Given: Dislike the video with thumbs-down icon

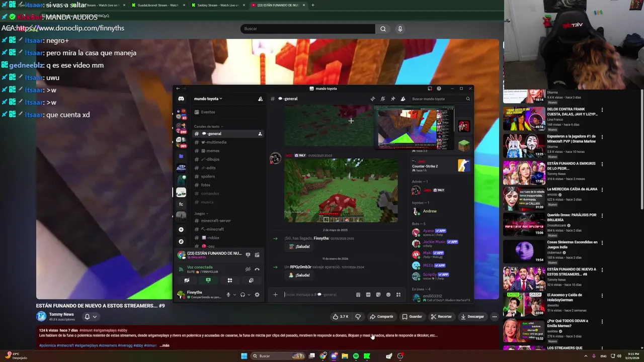Looking at the screenshot, I should point(358,317).
